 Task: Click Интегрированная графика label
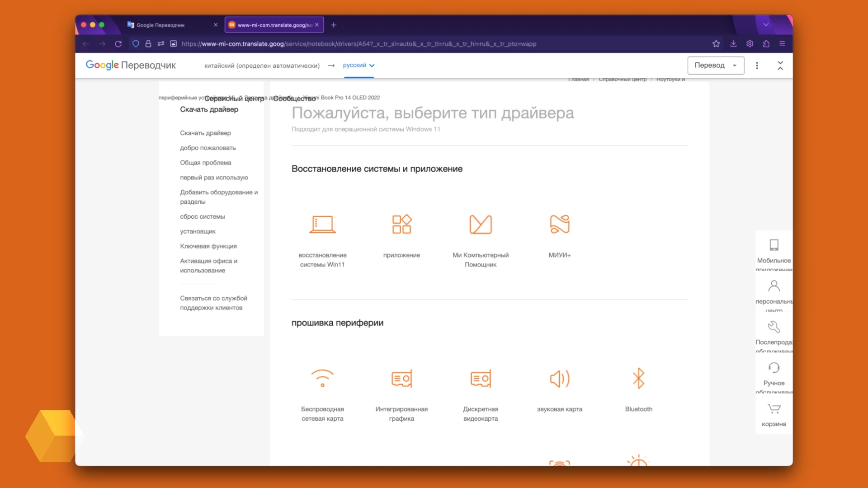point(401,414)
